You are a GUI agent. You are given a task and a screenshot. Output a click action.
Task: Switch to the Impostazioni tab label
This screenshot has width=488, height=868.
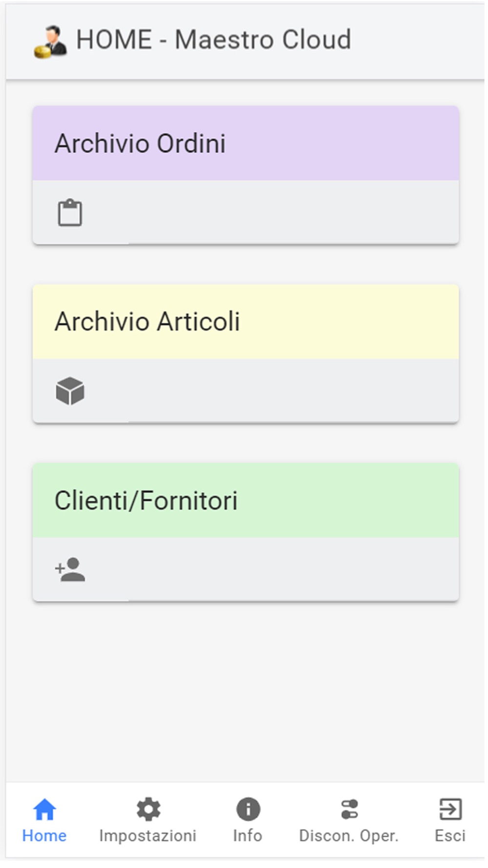pos(148,836)
